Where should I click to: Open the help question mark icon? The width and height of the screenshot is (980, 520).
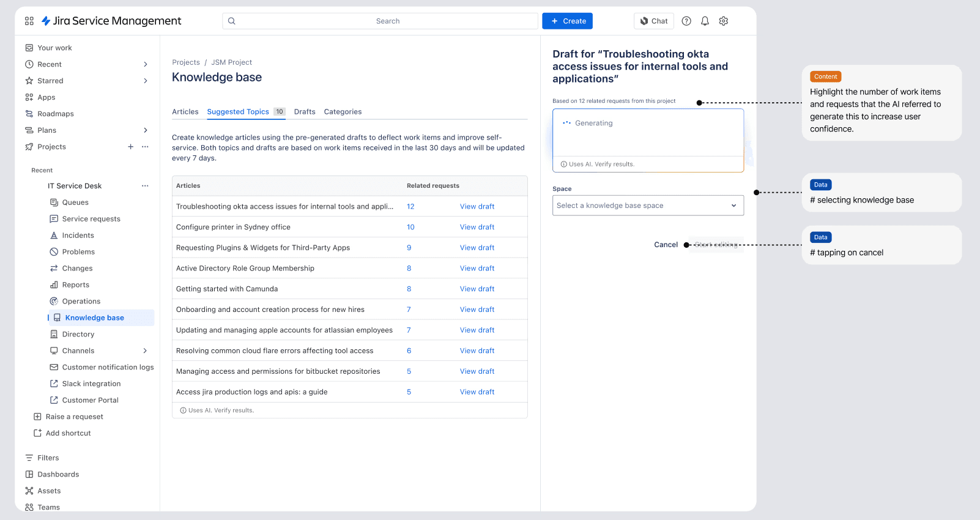[x=686, y=21]
